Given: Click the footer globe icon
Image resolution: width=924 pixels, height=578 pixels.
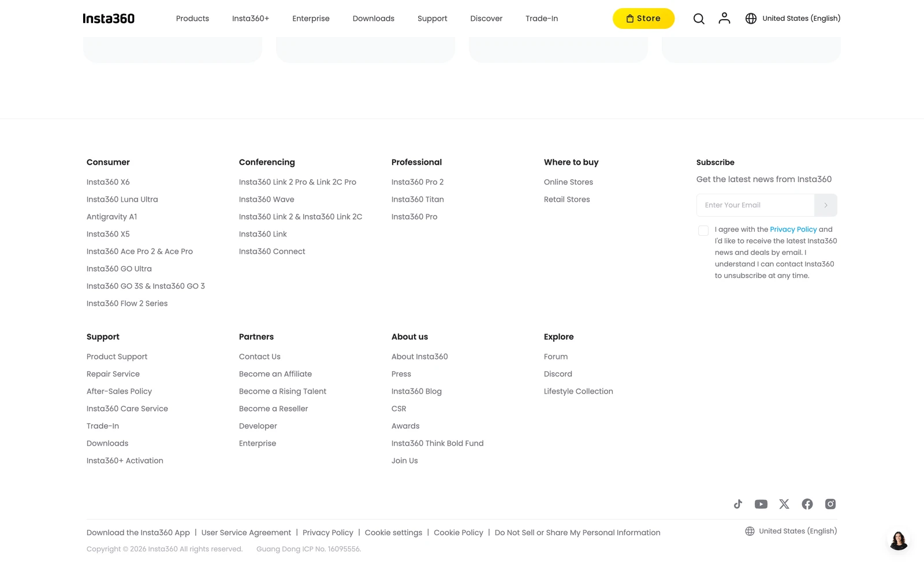Looking at the screenshot, I should (750, 531).
